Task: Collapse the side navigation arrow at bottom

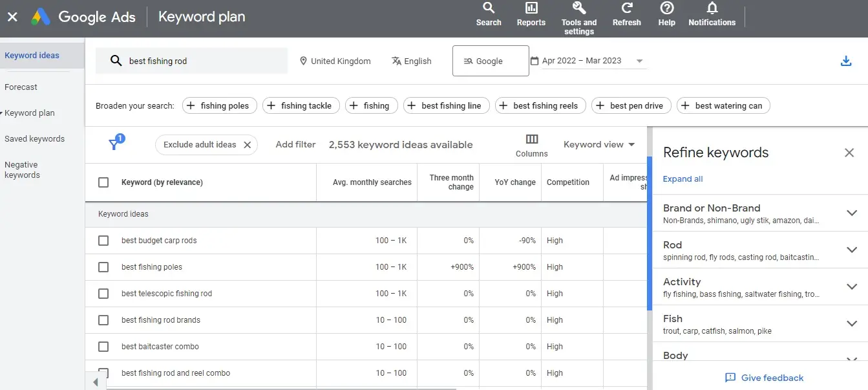Action: 96,382
